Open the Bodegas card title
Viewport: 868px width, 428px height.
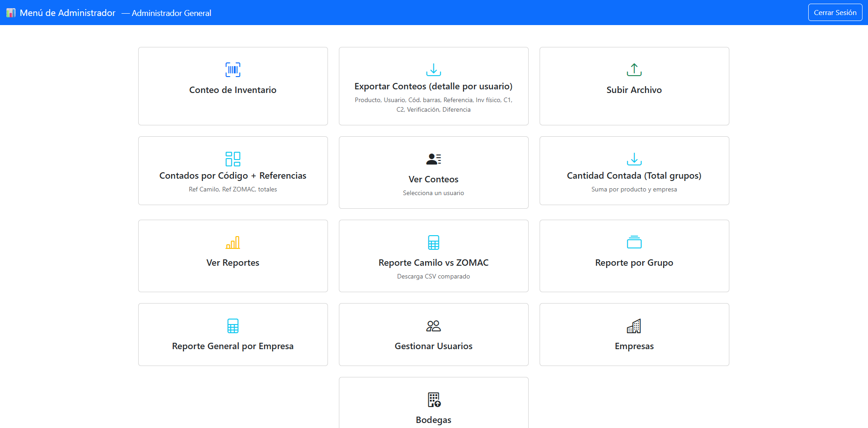pyautogui.click(x=433, y=420)
